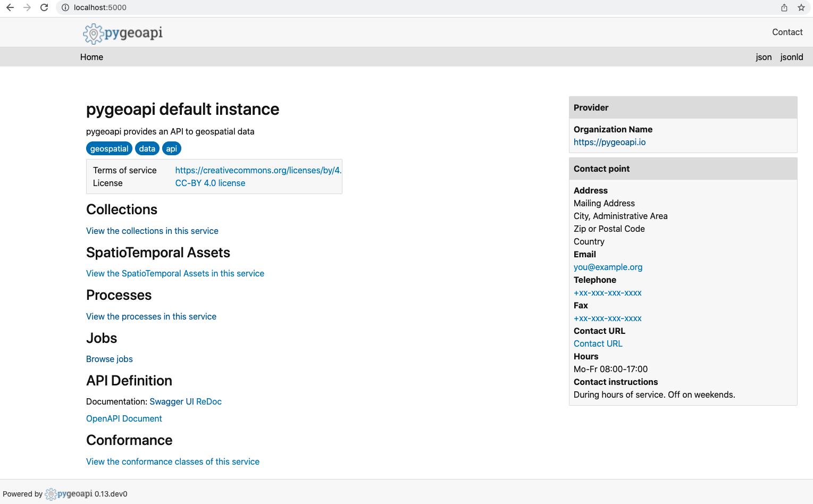Click the Organization Name label

click(x=613, y=129)
